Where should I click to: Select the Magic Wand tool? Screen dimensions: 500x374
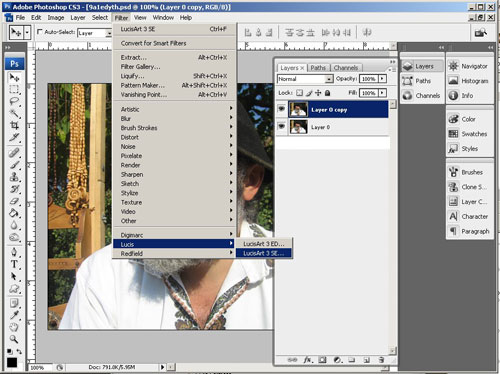pyautogui.click(x=14, y=113)
